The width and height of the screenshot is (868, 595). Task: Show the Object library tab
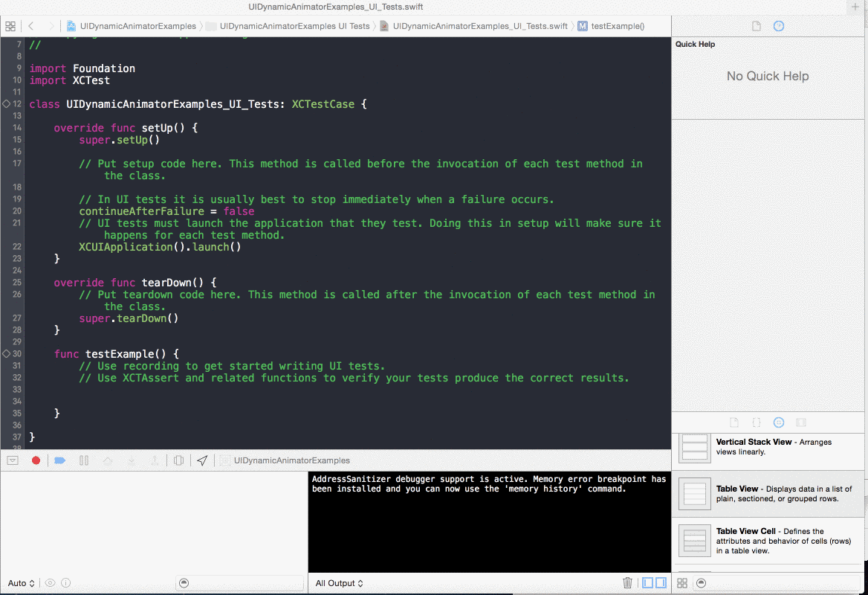(779, 422)
